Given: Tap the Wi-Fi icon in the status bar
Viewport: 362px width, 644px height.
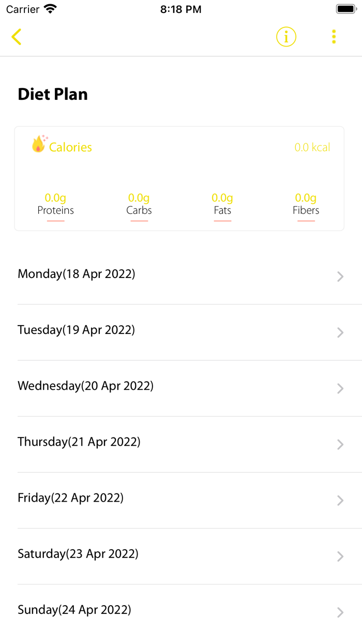Looking at the screenshot, I should (48, 8).
